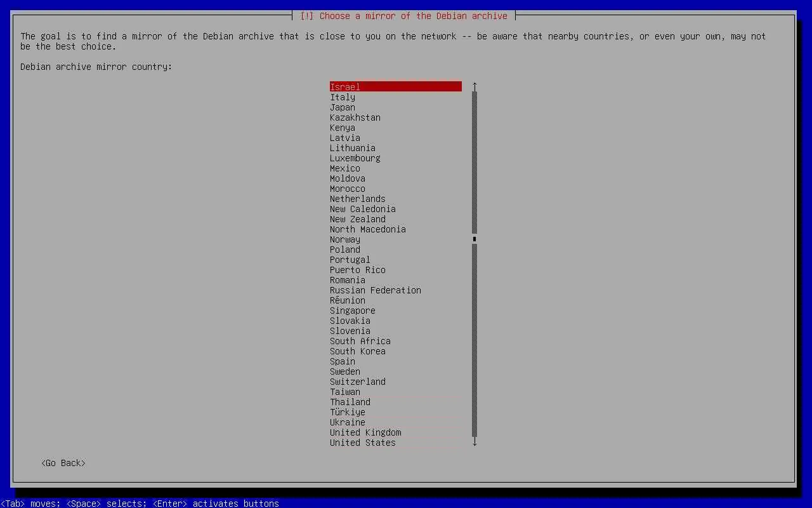Image resolution: width=812 pixels, height=508 pixels.
Task: Select Russian Federation from the list
Action: [x=396, y=290]
